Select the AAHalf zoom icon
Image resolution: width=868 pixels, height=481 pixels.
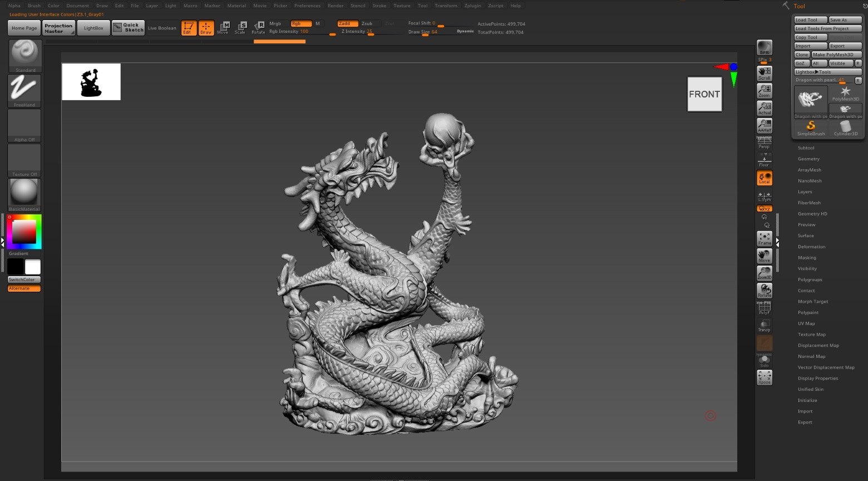(764, 125)
